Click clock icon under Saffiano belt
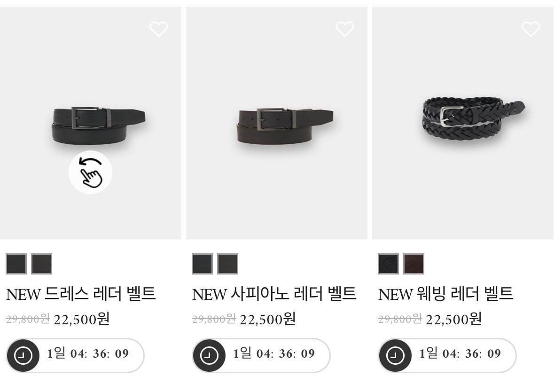This screenshot has height=392, width=554. coord(209,356)
